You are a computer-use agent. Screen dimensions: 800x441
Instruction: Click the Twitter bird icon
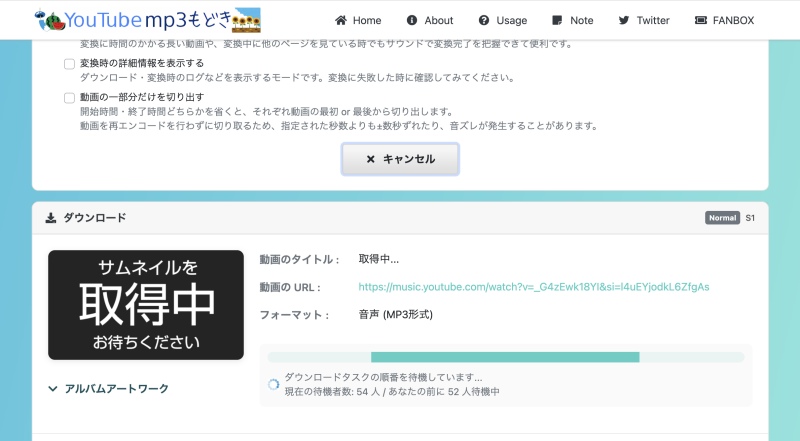coord(623,20)
